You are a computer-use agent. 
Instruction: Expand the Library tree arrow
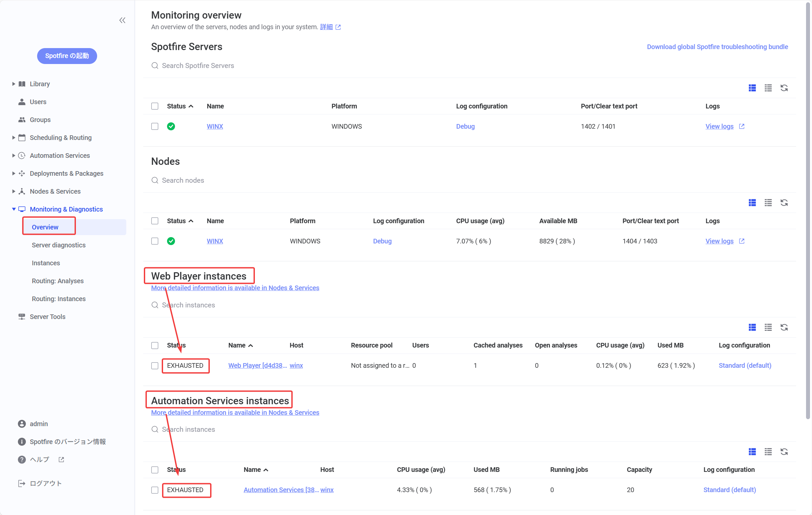pos(14,84)
